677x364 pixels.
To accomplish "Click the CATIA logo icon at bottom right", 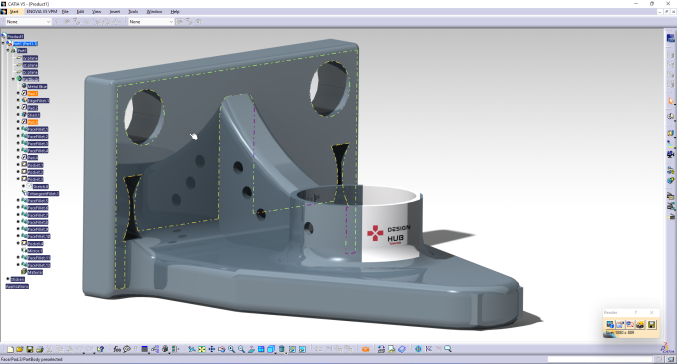I will point(668,348).
